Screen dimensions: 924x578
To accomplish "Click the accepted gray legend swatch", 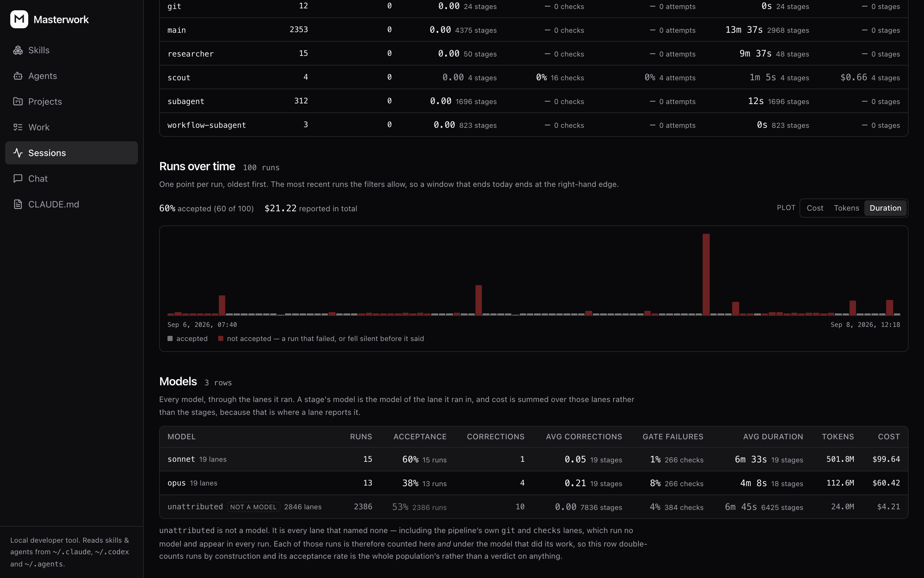I will tap(170, 338).
